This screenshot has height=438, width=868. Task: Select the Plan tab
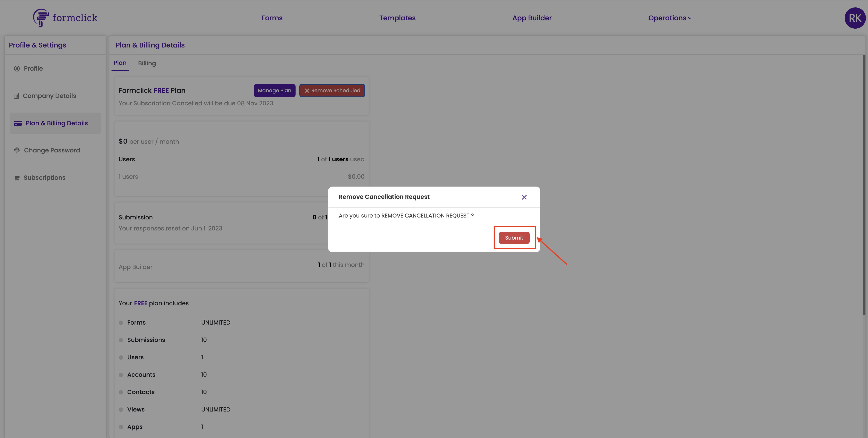(x=120, y=63)
